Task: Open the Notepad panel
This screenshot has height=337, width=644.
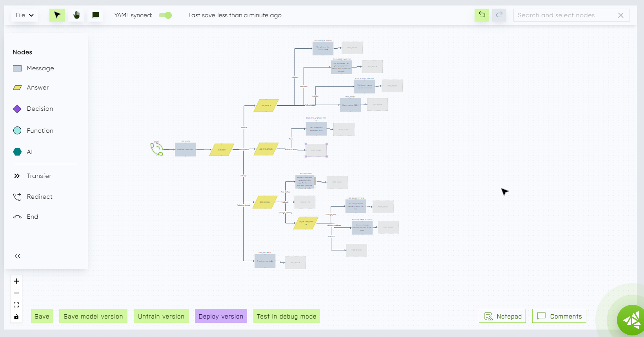Action: click(502, 316)
